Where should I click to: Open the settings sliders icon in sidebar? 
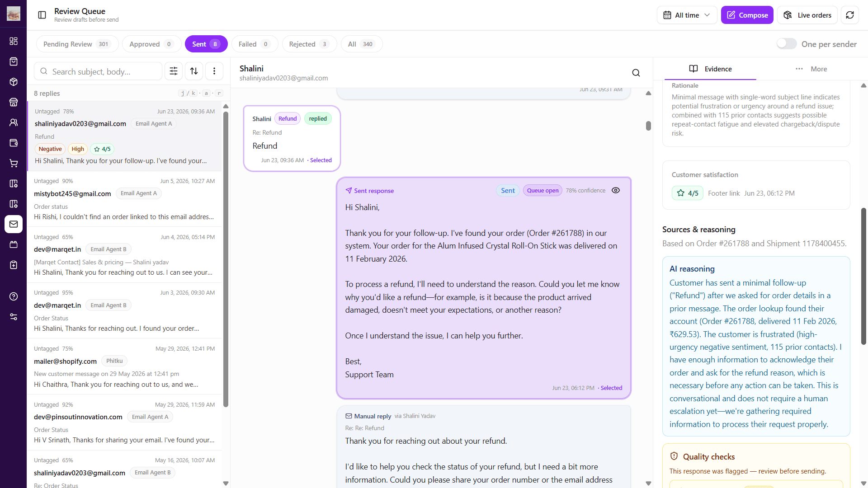click(x=14, y=317)
